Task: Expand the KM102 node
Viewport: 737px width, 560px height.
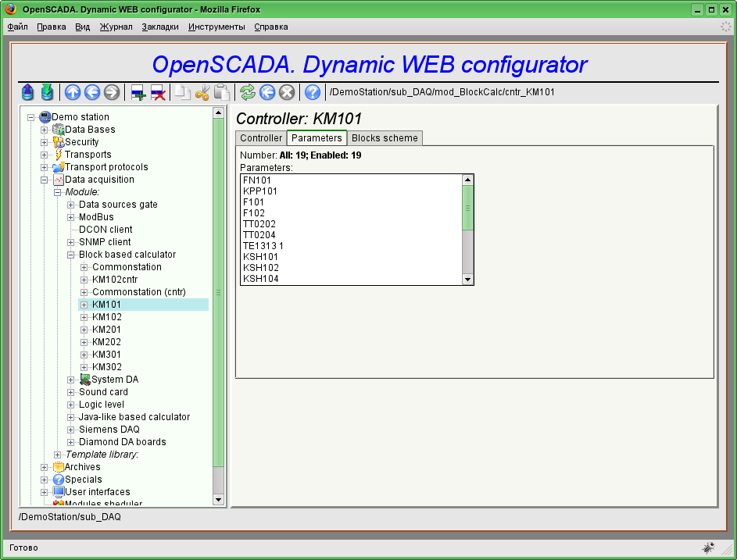Action: [84, 317]
